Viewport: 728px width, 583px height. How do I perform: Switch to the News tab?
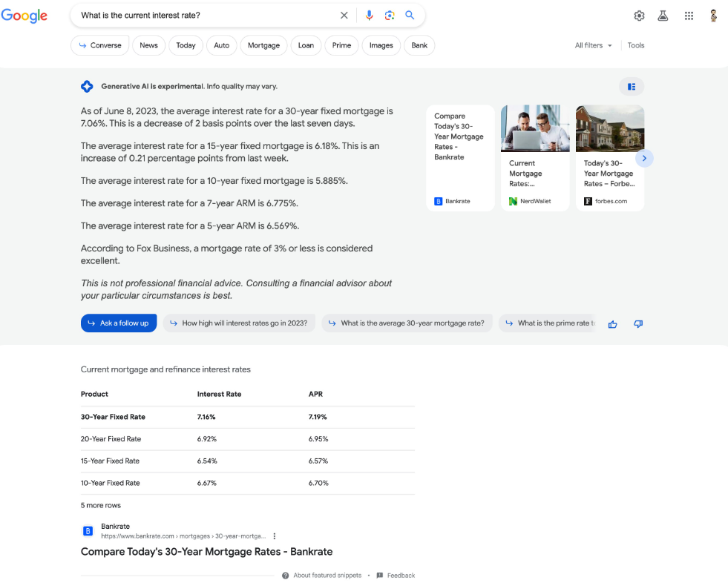[148, 45]
